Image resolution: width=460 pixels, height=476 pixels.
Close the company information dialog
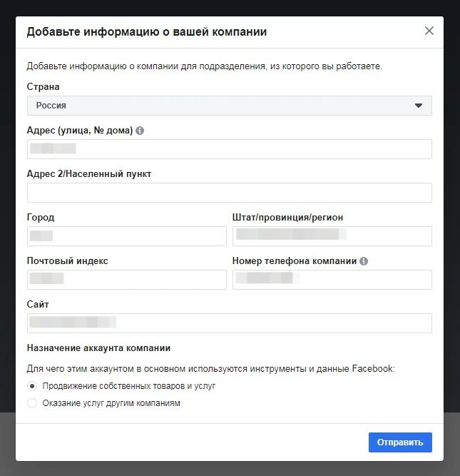(x=429, y=31)
